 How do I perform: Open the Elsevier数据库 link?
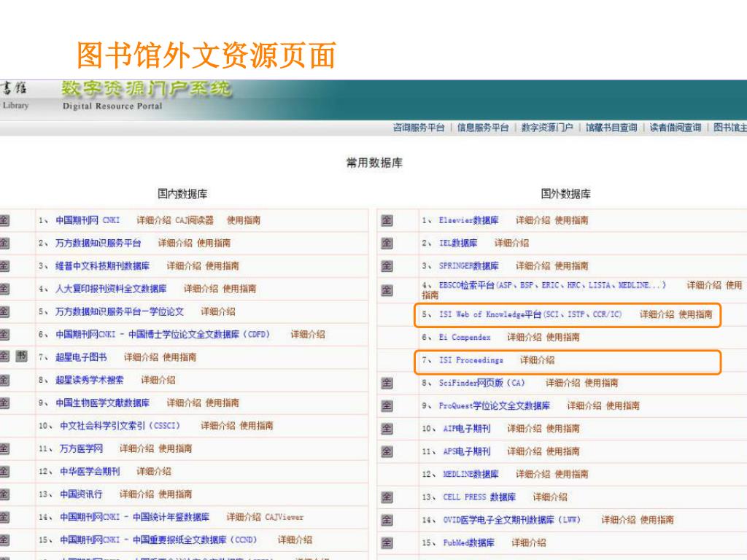[469, 220]
